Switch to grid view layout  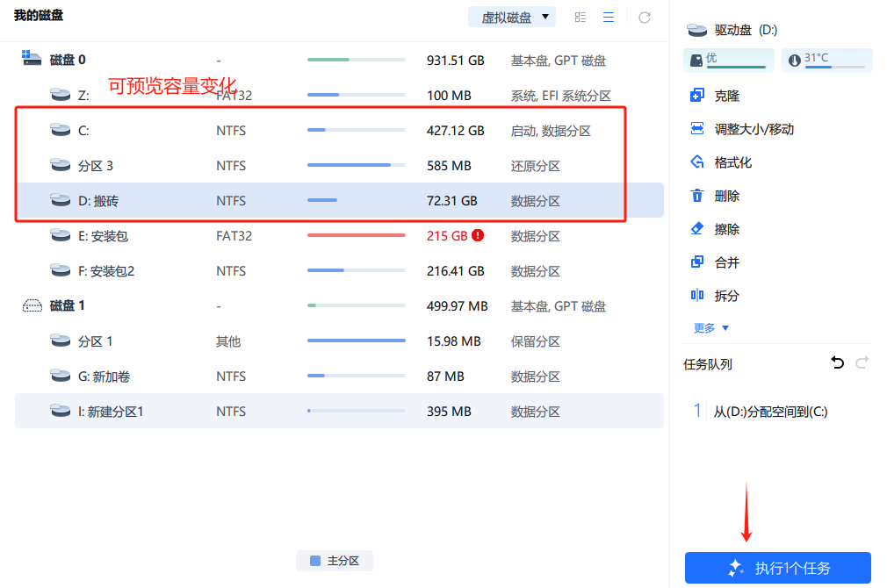(x=579, y=17)
